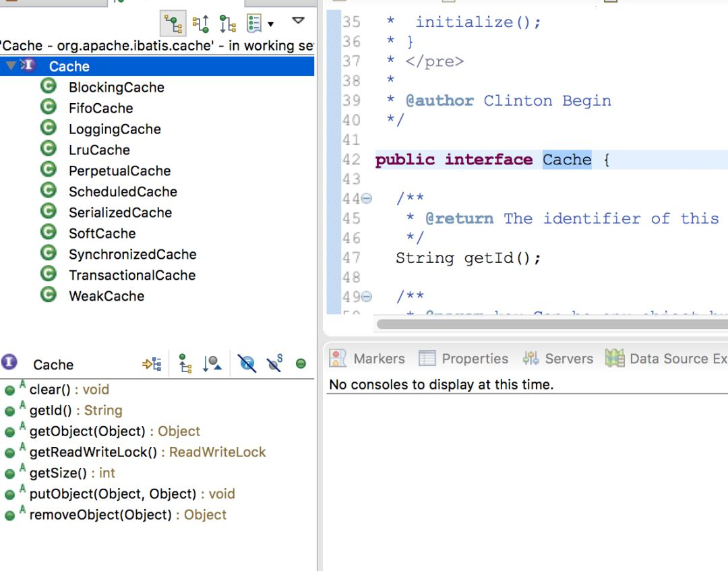
Task: Click the public keyword on line 42
Action: pos(405,160)
